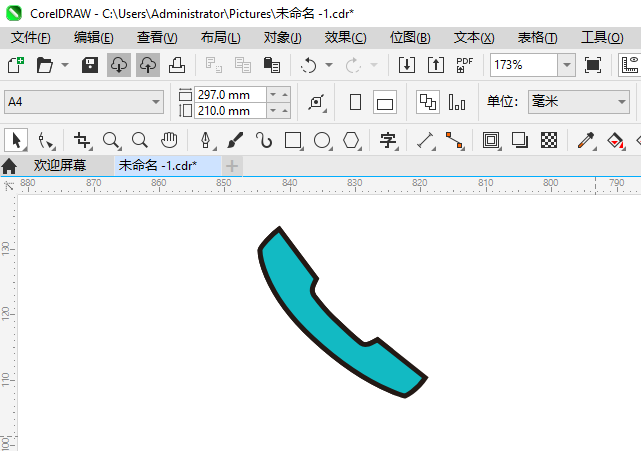
Task: Open the units dropdown showing 毫米
Action: pos(578,102)
